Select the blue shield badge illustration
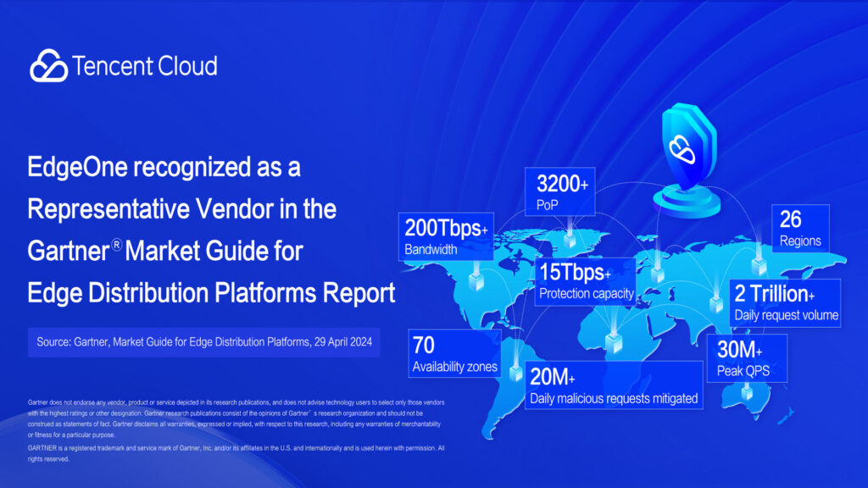This screenshot has height=488, width=868. pyautogui.click(x=688, y=148)
